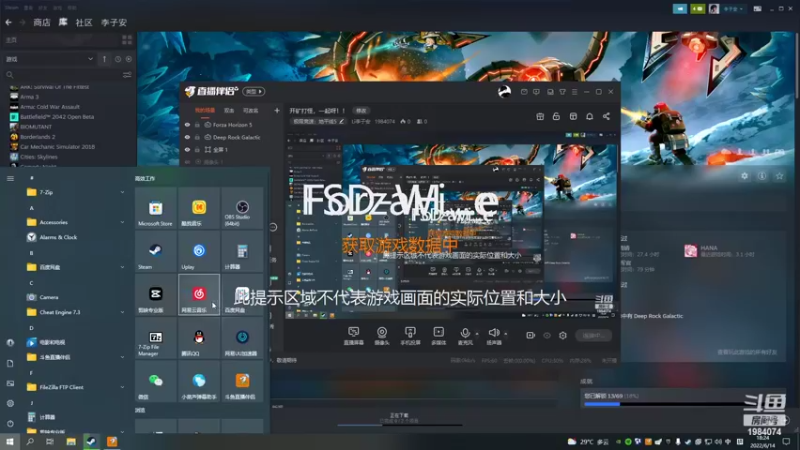Open the Steam library games filter dropdown

click(49, 59)
